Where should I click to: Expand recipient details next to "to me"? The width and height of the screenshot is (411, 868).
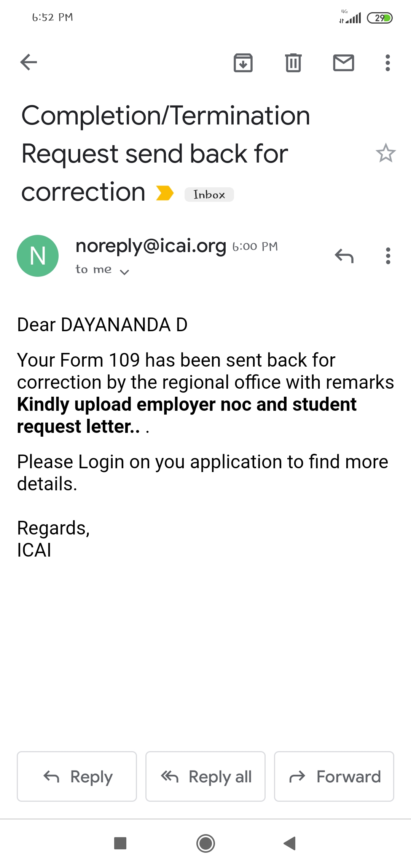124,272
